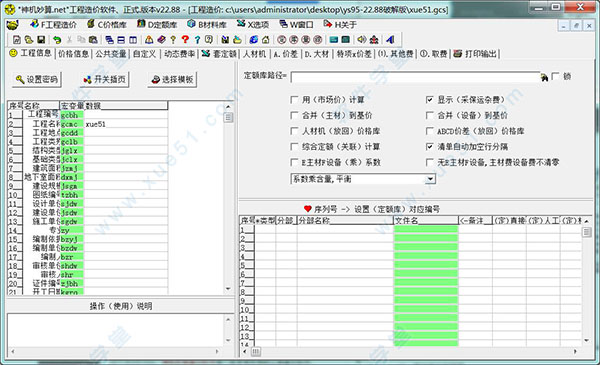Open the H关于 menu
The width and height of the screenshot is (600, 365).
pos(340,24)
